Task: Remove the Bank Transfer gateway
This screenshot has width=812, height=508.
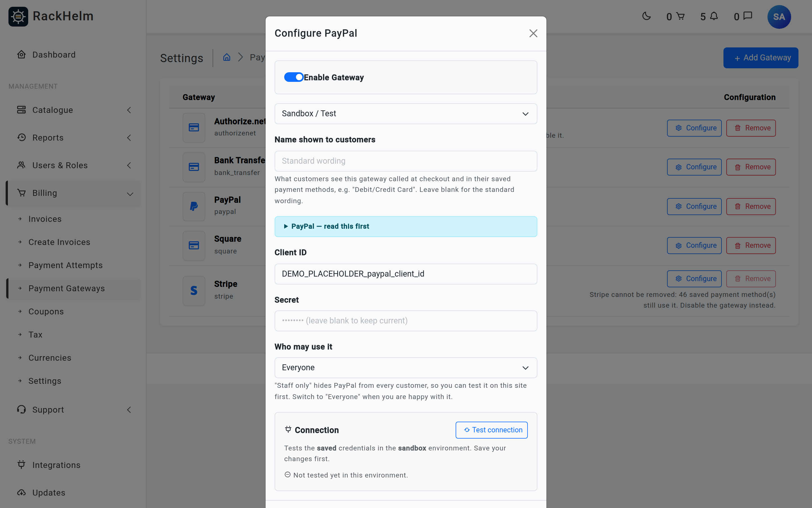Action: pos(751,167)
